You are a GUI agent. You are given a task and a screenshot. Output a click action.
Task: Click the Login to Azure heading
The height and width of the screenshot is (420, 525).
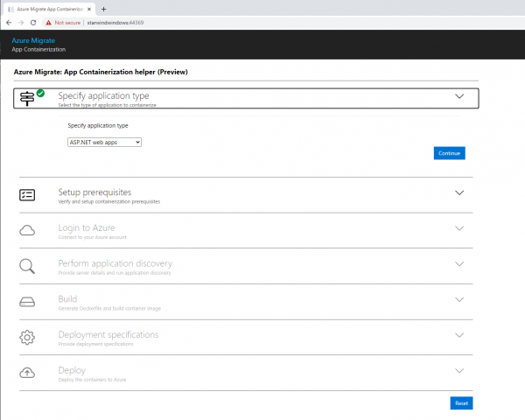pos(87,227)
